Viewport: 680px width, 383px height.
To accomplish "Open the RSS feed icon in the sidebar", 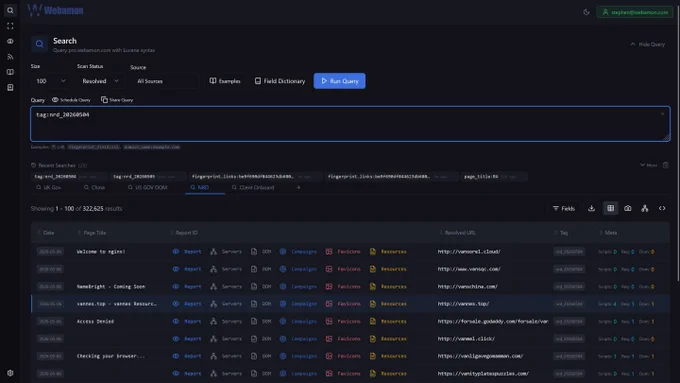I will (x=10, y=57).
